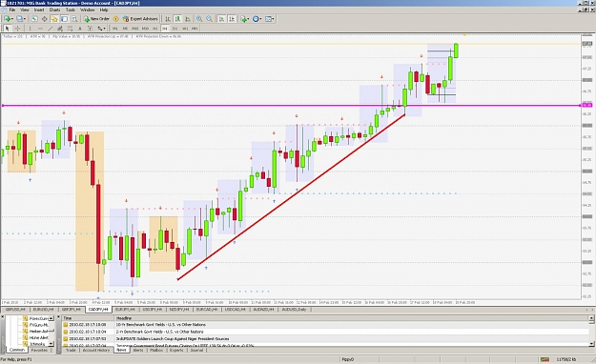Switch chart to Candlesticks type
Viewport: 596px width, 364px height.
point(177,19)
